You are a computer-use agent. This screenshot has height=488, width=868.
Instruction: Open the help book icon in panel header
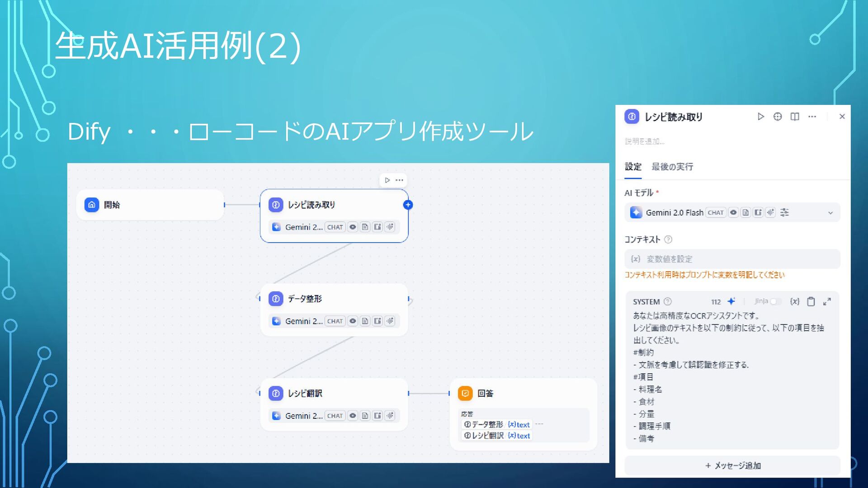795,117
